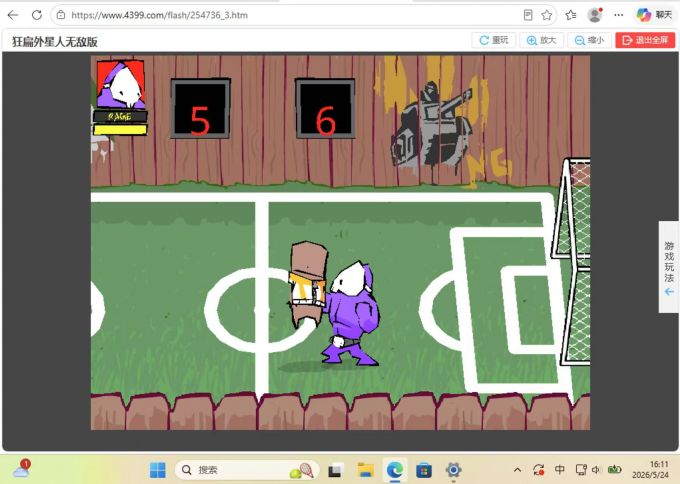Click the red 退出全屏 button

click(x=645, y=40)
